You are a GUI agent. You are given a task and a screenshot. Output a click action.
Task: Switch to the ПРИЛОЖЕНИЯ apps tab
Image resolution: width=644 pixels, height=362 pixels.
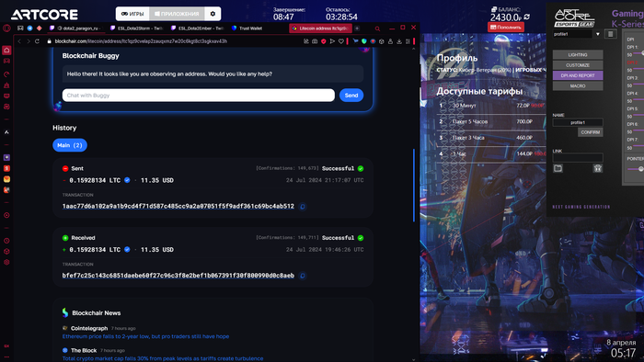[177, 14]
